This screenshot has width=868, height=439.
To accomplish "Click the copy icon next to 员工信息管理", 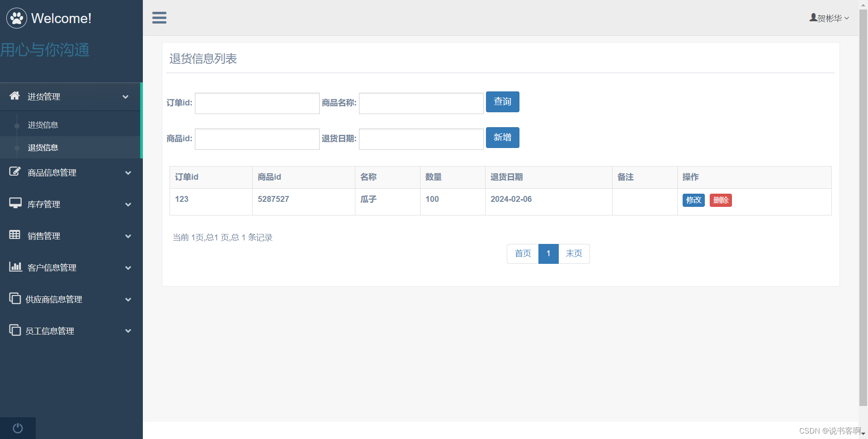I will 15,330.
